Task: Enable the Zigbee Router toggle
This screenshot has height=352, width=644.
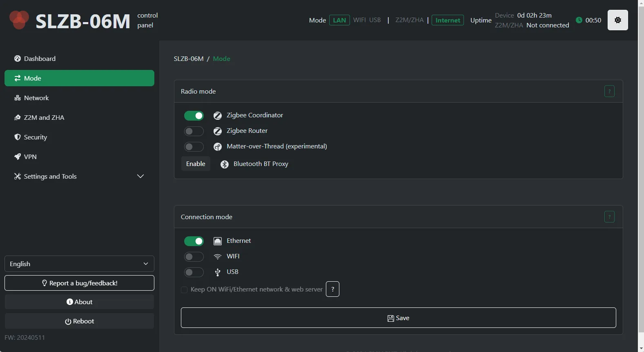Action: [x=194, y=131]
